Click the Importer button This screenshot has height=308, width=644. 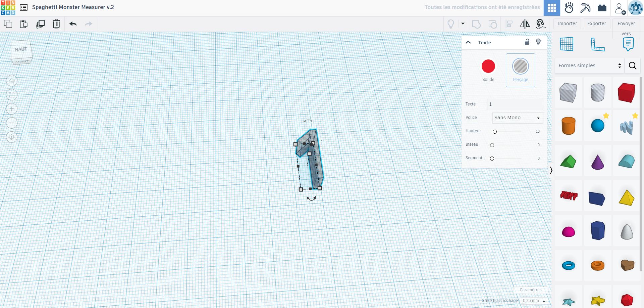click(x=567, y=24)
